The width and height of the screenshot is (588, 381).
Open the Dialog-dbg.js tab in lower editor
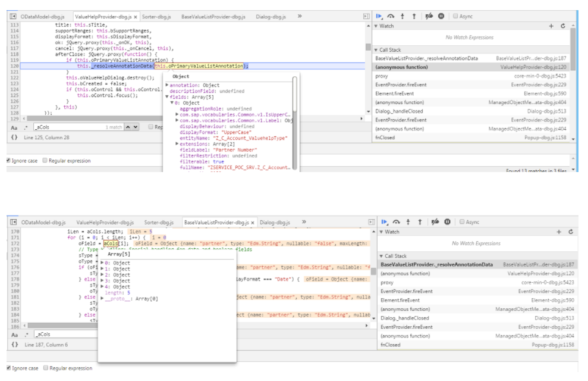pos(276,222)
